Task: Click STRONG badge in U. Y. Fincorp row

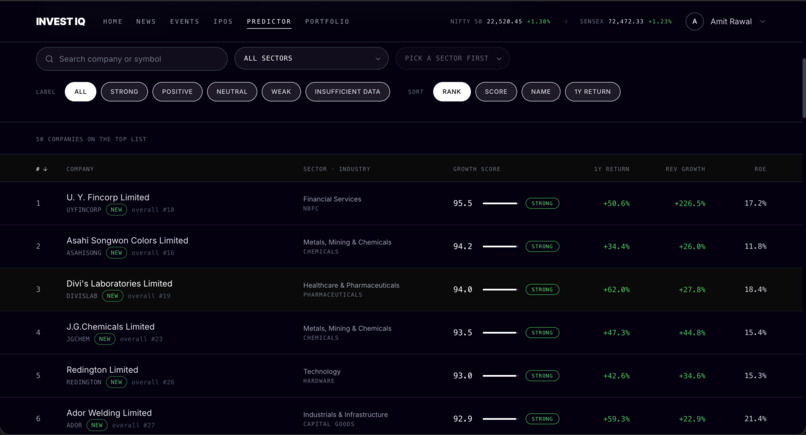Action: click(x=542, y=204)
